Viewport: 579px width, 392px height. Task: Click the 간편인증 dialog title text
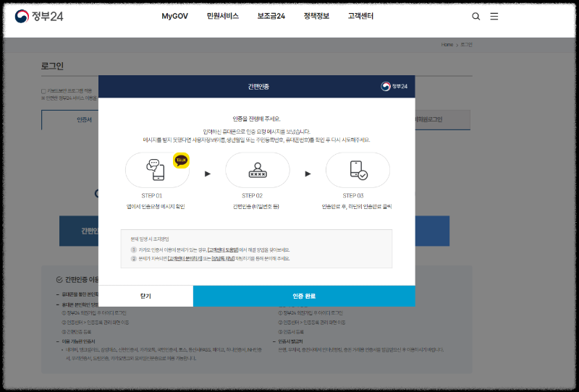[258, 87]
